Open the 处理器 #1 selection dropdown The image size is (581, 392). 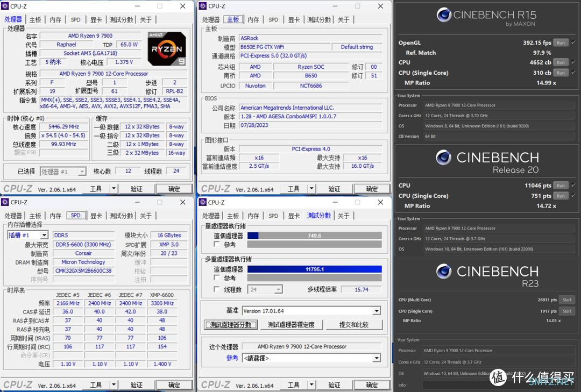pyautogui.click(x=82, y=171)
